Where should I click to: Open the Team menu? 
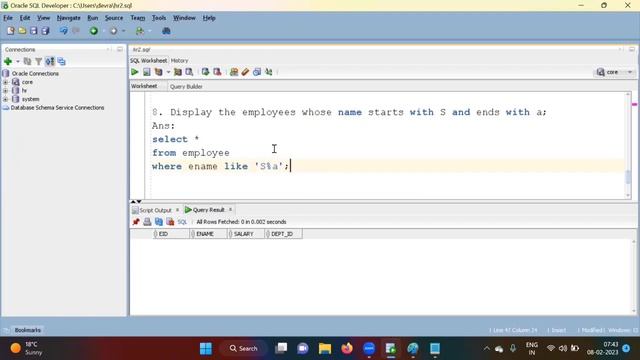tap(138, 18)
